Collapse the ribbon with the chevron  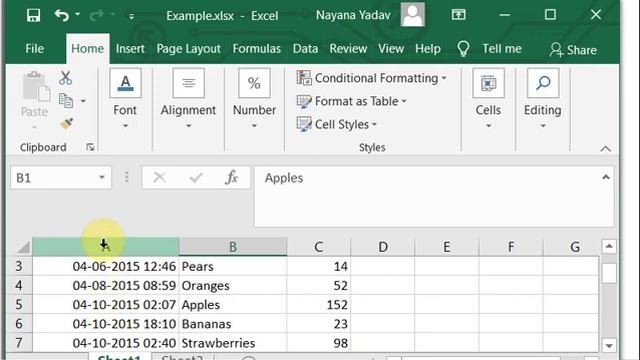pos(606,149)
